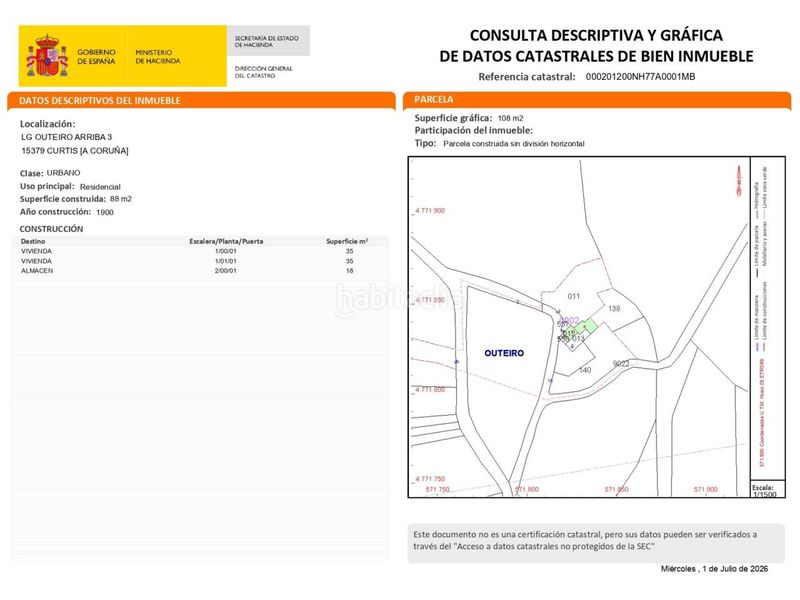Screen dimensions: 800x600
Task: Select the date 'Miércoles, 1 de Julio de 2026'
Action: tap(714, 569)
